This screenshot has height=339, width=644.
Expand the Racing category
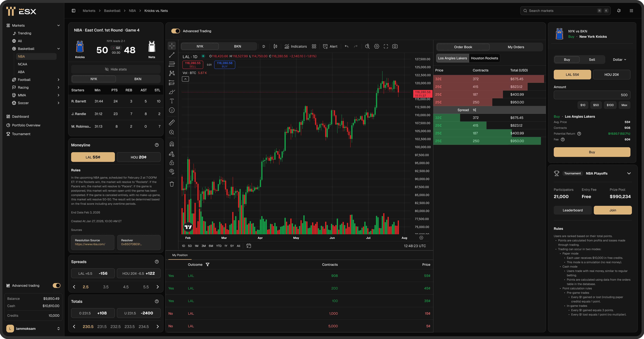coord(59,88)
